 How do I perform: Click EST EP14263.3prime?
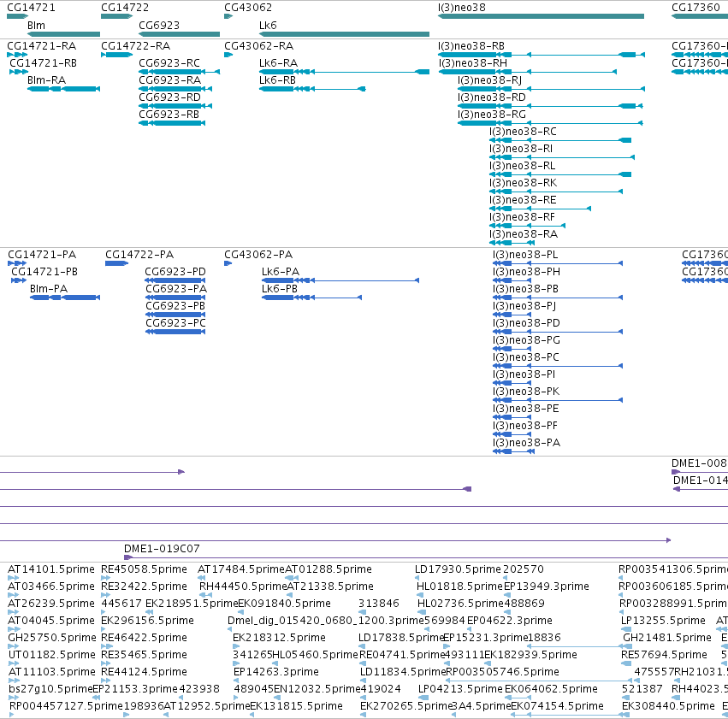(x=275, y=672)
